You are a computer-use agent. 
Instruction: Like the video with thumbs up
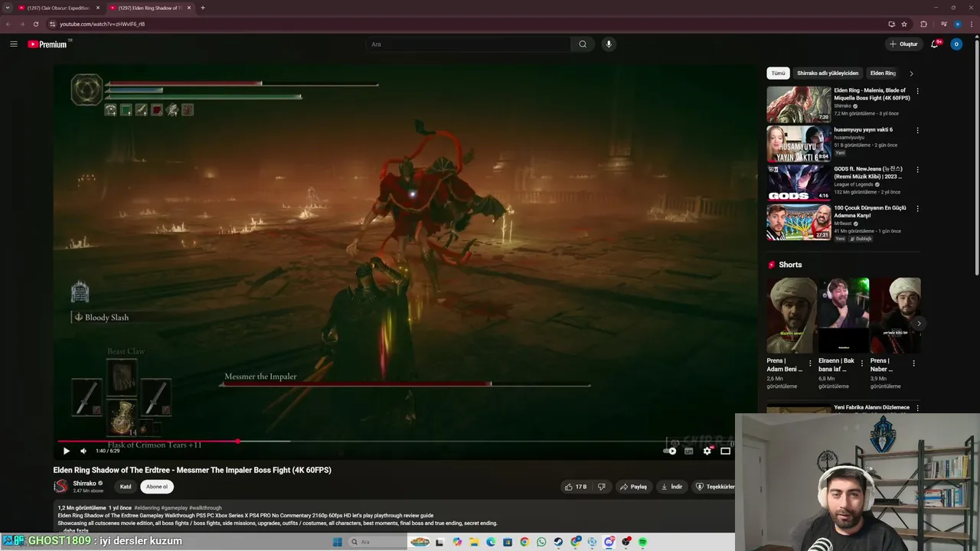(x=576, y=487)
